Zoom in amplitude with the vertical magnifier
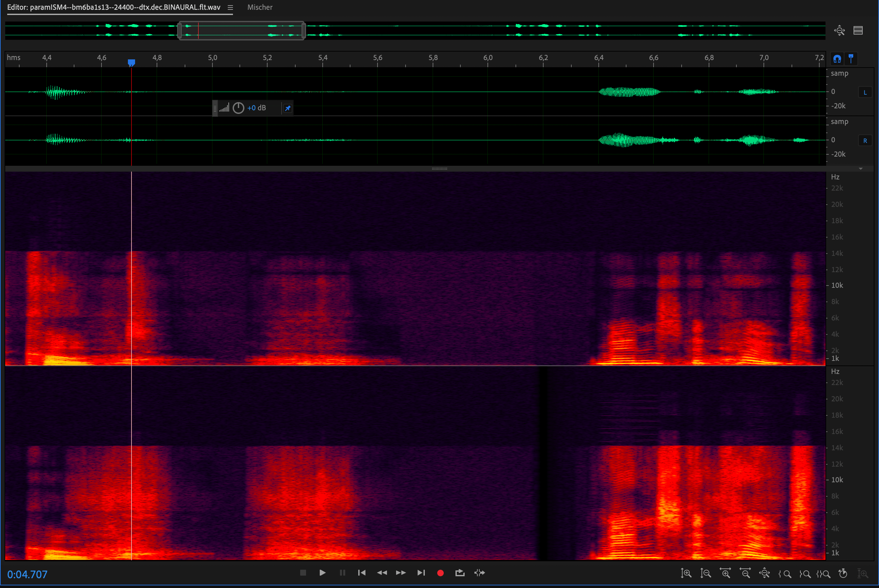Screen dimensions: 879x588 (686, 573)
